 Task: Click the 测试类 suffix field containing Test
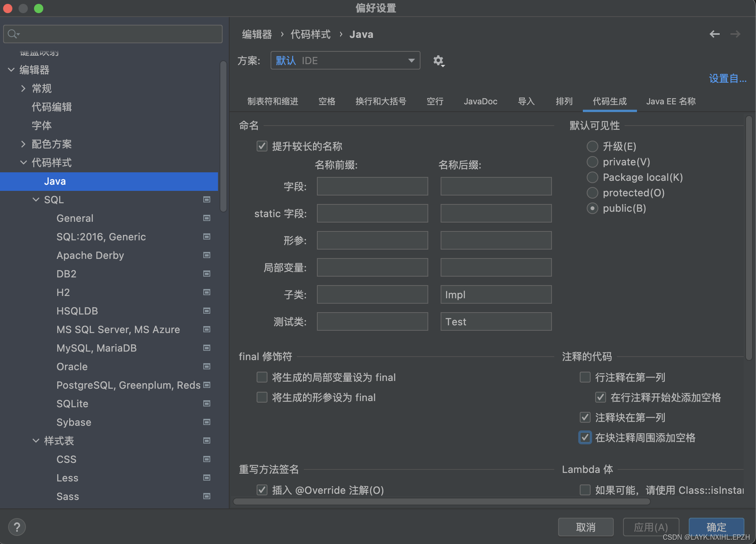(x=496, y=321)
